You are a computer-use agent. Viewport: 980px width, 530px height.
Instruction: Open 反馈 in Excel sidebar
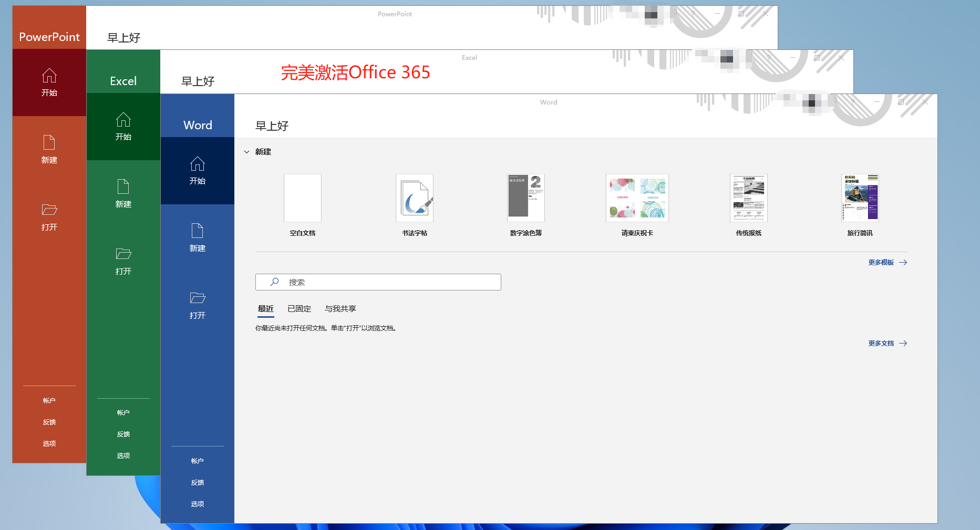coord(123,434)
